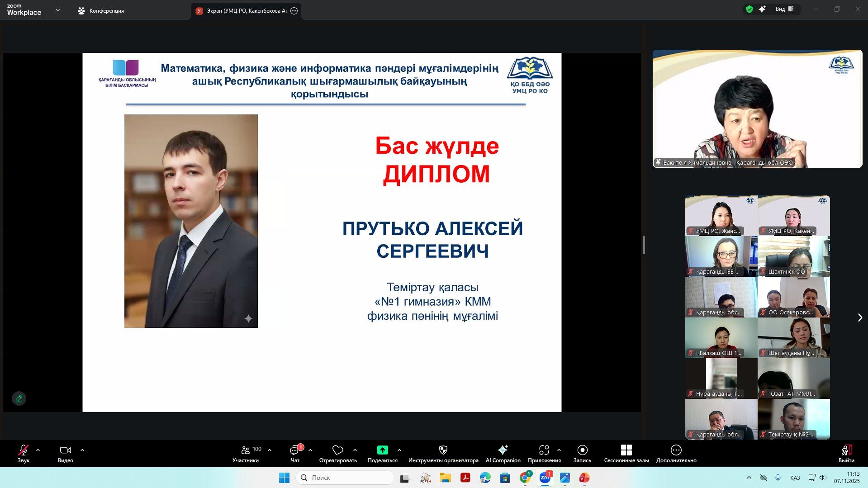
Task: Unmute the microphone audio
Action: (x=23, y=450)
